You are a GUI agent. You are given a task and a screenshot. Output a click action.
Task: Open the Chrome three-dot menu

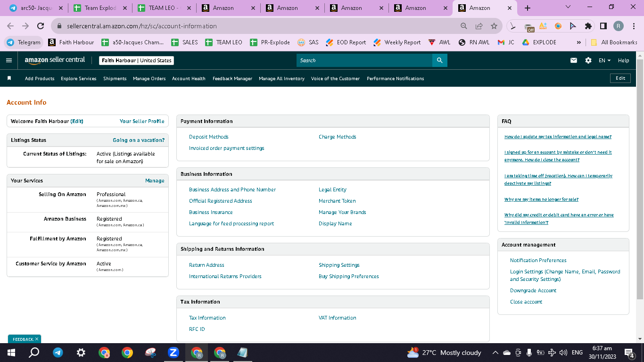(634, 26)
